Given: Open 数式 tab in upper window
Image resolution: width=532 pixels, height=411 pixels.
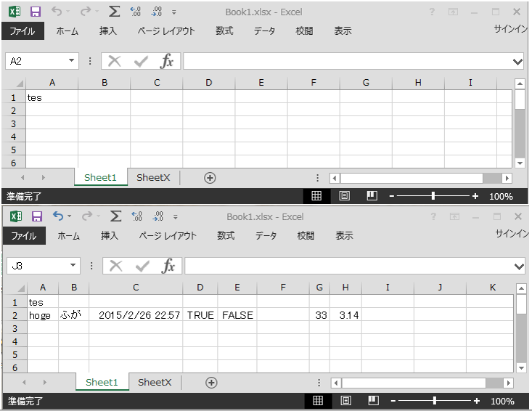Looking at the screenshot, I should (224, 31).
